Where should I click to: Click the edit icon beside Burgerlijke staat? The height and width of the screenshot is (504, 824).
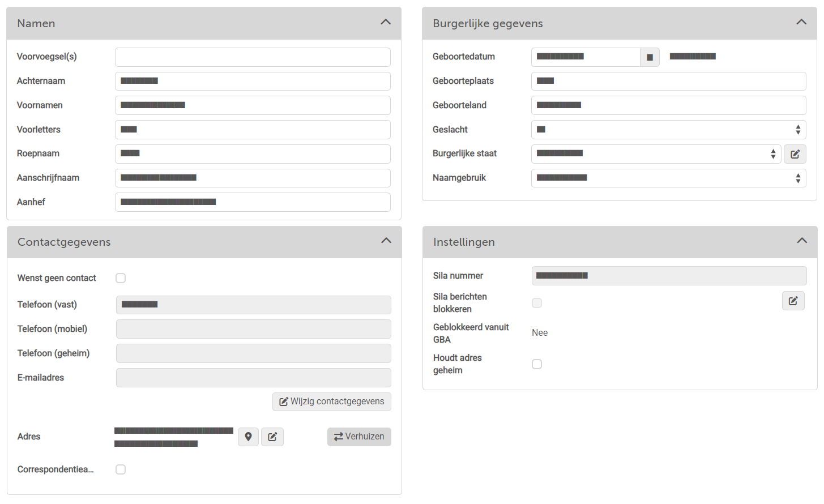pyautogui.click(x=795, y=154)
